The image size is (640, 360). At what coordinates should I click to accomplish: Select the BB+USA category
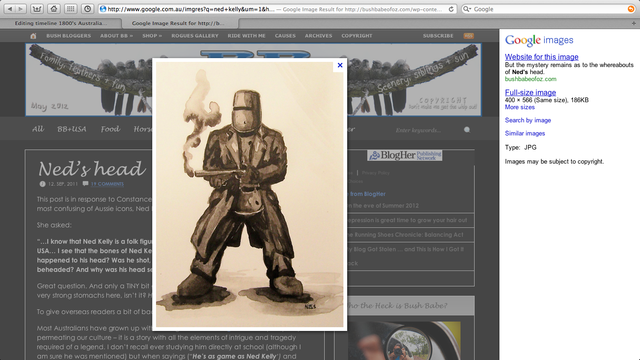72,129
